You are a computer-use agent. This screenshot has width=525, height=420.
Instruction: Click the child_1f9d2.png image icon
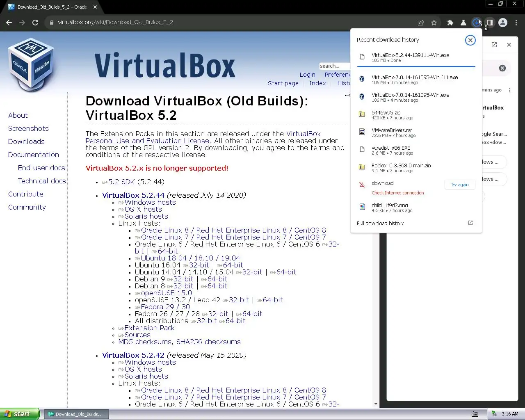pos(362,207)
